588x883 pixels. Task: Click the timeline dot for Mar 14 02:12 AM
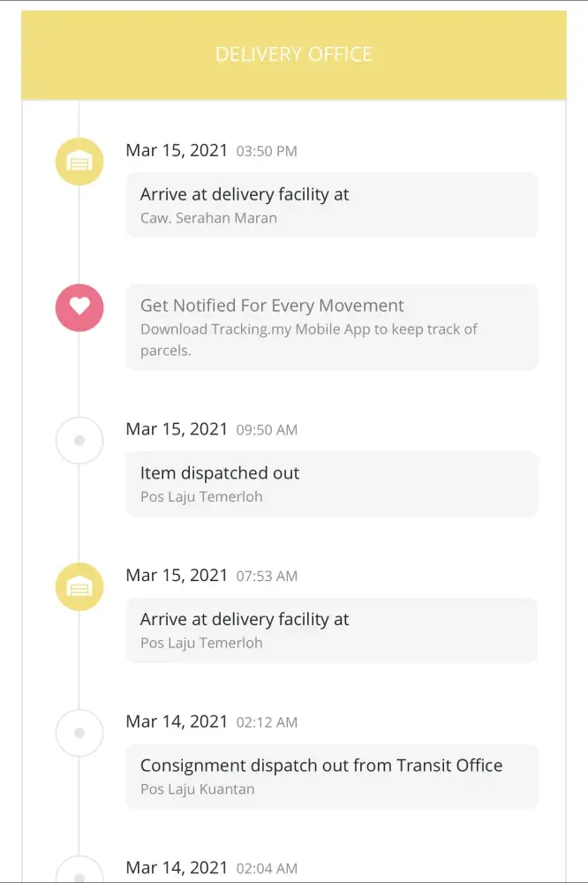coord(79,732)
